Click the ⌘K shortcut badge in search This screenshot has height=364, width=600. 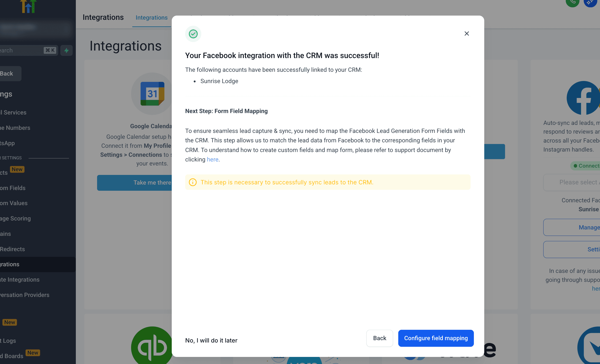50,50
